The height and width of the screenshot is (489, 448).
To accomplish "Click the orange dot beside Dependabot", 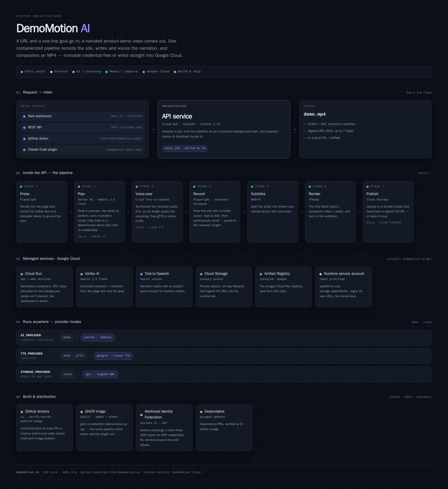I will [201, 412].
